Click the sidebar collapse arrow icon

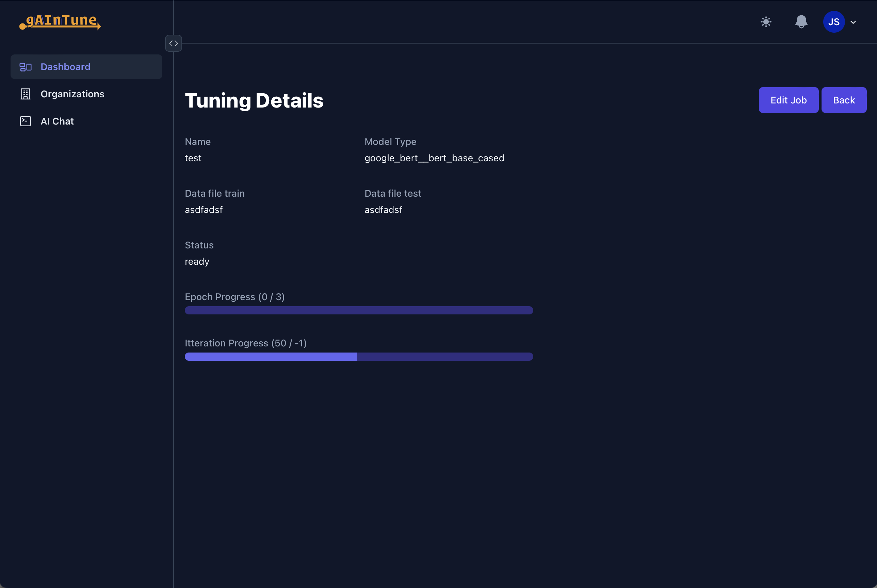[173, 43]
